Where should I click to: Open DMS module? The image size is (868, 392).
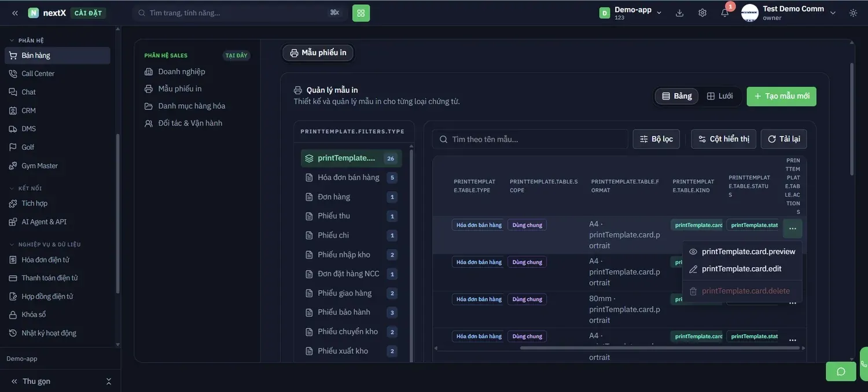click(x=57, y=128)
